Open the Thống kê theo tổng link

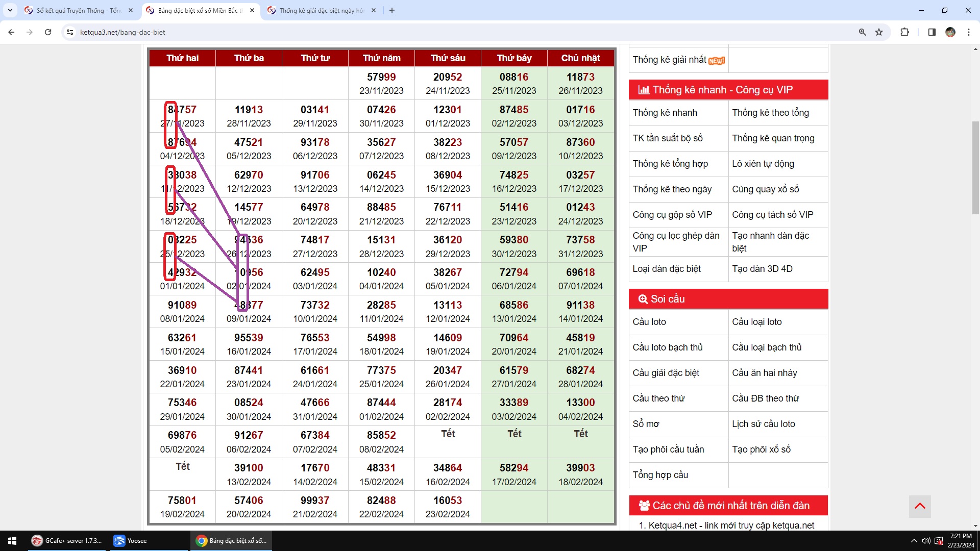770,113
